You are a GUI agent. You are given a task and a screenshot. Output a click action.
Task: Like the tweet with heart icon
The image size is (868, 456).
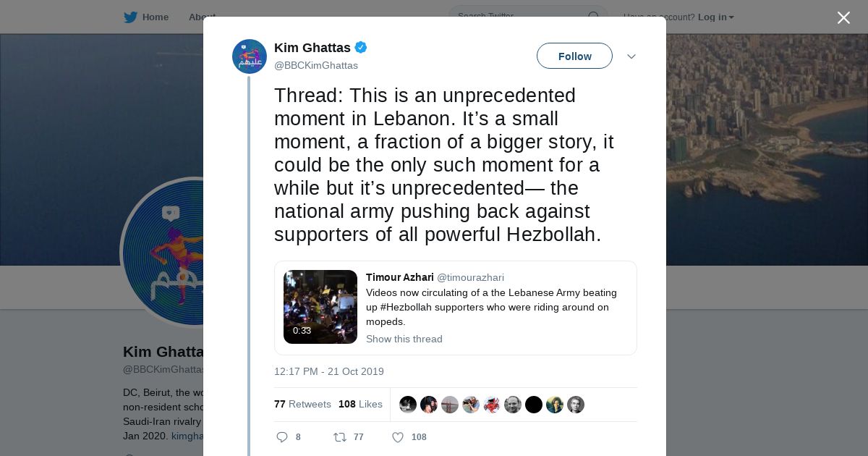[x=397, y=437]
